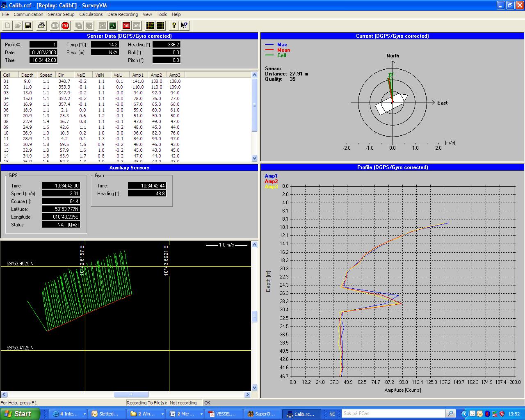Click the Print icon in toolbar

[41, 26]
